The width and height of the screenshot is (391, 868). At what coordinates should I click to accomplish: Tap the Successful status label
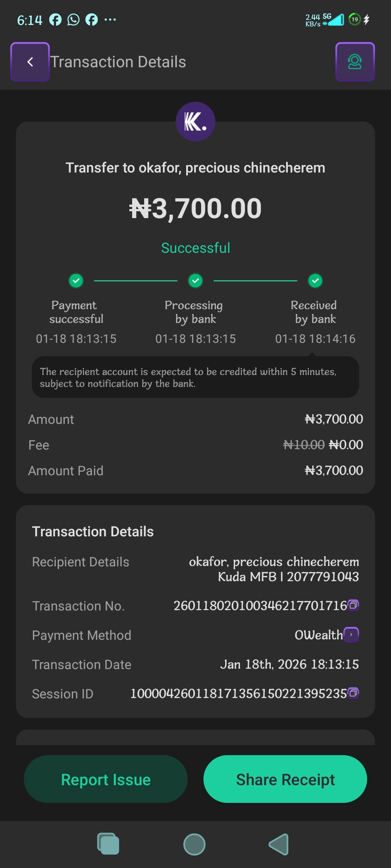[x=195, y=248]
